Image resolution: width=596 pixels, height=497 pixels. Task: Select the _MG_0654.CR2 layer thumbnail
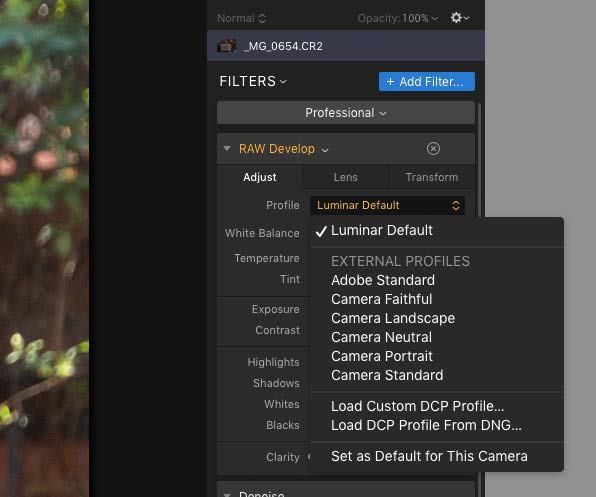coord(227,46)
